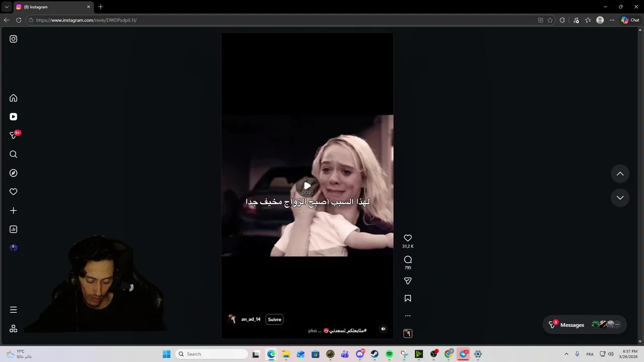This screenshot has width=644, height=362.
Task: Play the paused reel video
Action: click(x=307, y=186)
